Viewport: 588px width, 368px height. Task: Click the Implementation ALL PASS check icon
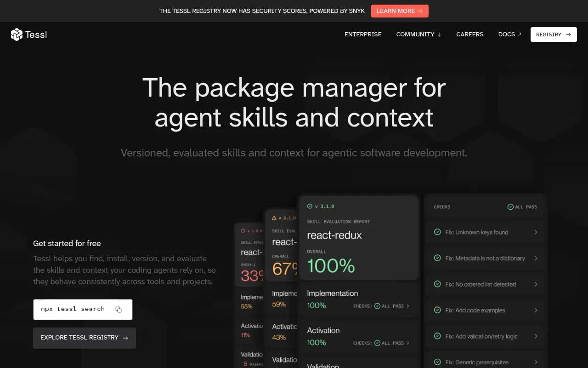pos(377,306)
